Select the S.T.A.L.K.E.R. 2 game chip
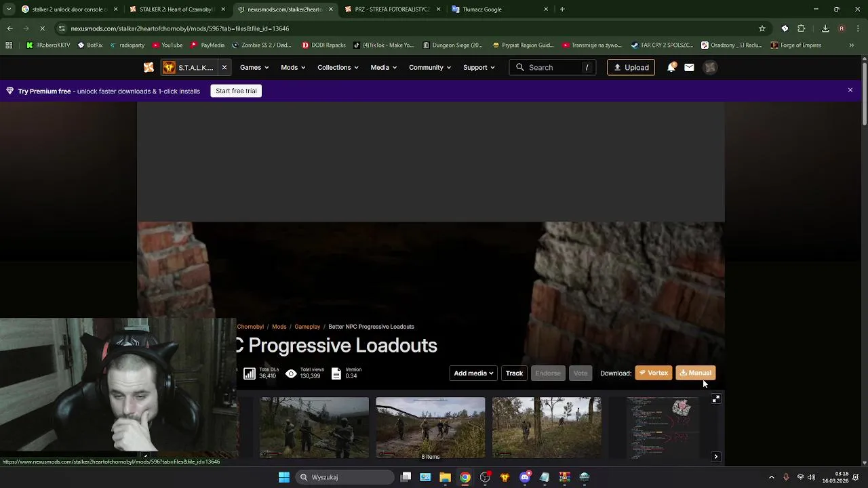The height and width of the screenshot is (488, 868). coord(189,67)
